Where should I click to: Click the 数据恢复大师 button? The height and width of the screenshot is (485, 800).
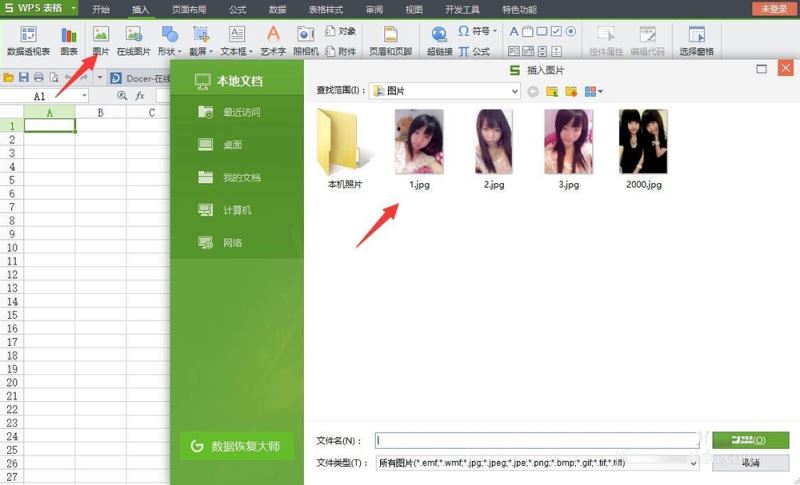tap(237, 446)
